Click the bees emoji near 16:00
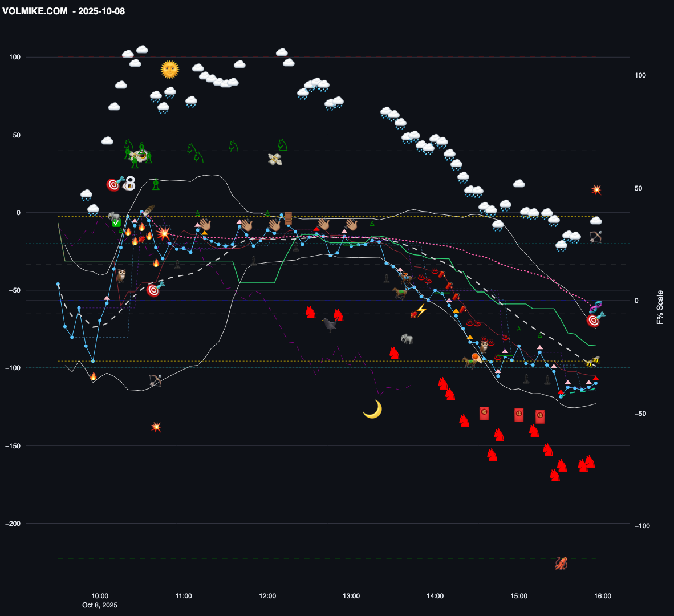The height and width of the screenshot is (616, 674). [x=592, y=362]
